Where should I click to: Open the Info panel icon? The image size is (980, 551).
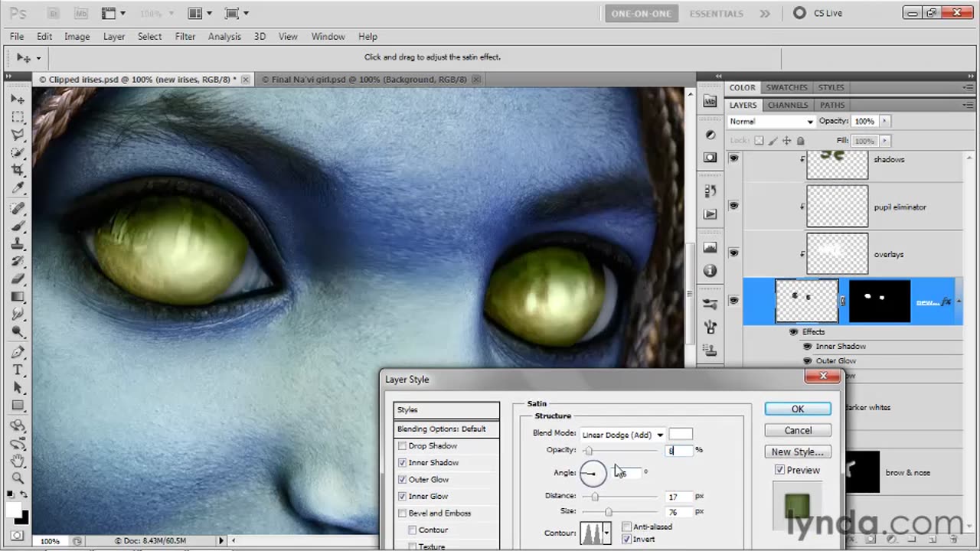710,271
